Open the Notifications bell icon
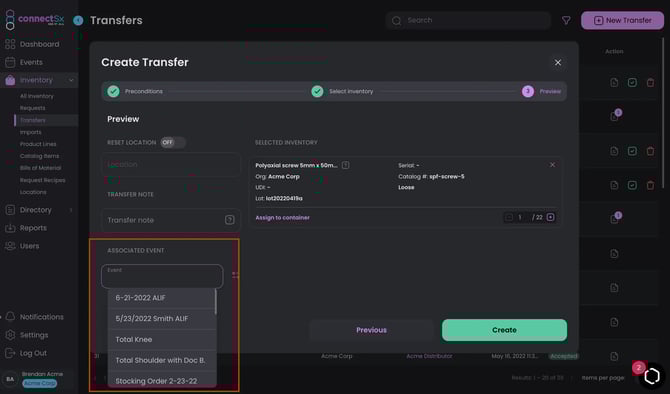This screenshot has height=394, width=670. tap(10, 317)
